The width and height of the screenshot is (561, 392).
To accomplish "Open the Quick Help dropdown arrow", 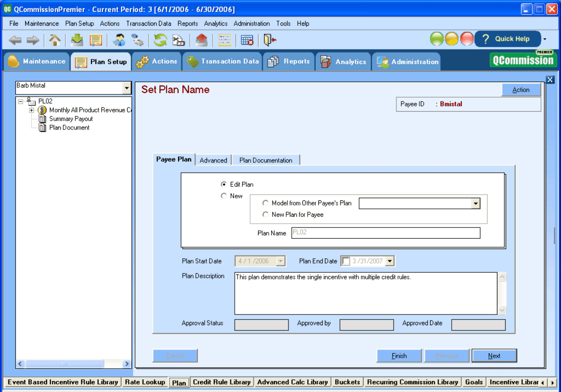I will point(545,39).
